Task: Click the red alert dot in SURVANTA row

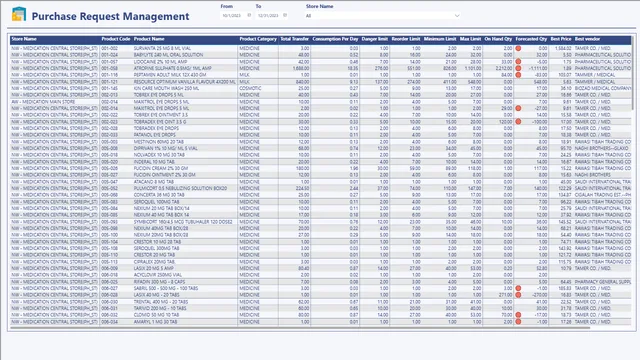Action: [518, 48]
